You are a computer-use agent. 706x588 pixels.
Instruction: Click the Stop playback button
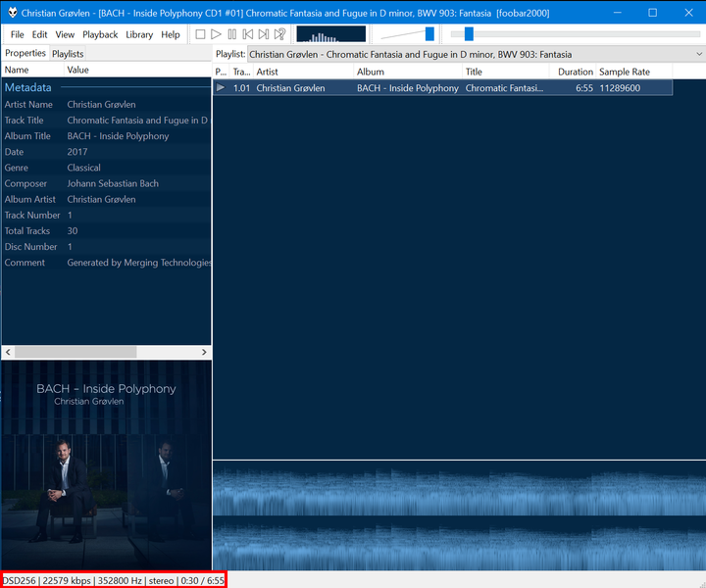(x=200, y=34)
